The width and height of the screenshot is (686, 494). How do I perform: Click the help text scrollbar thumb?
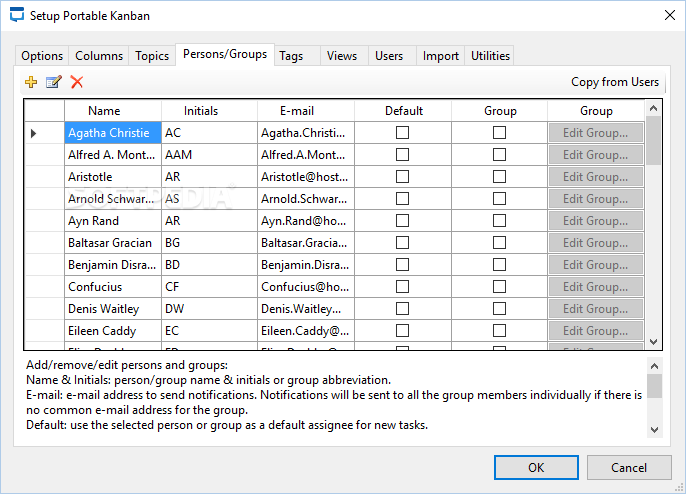(654, 386)
